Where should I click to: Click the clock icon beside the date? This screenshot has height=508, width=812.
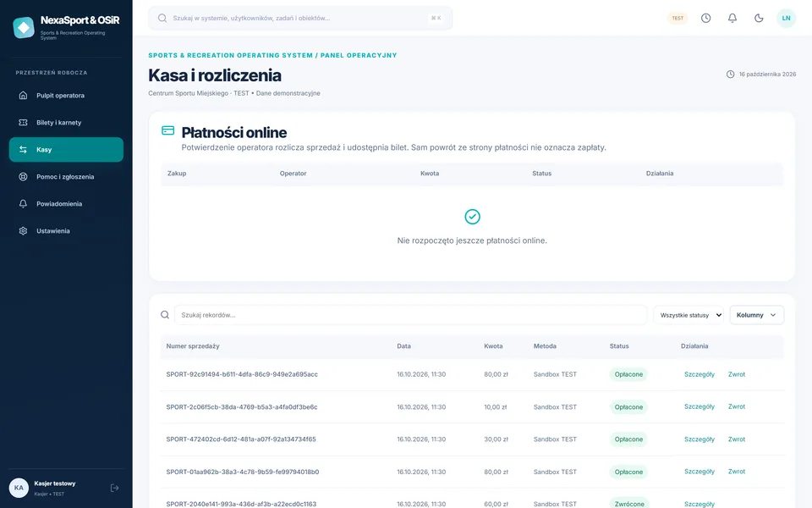click(x=730, y=75)
